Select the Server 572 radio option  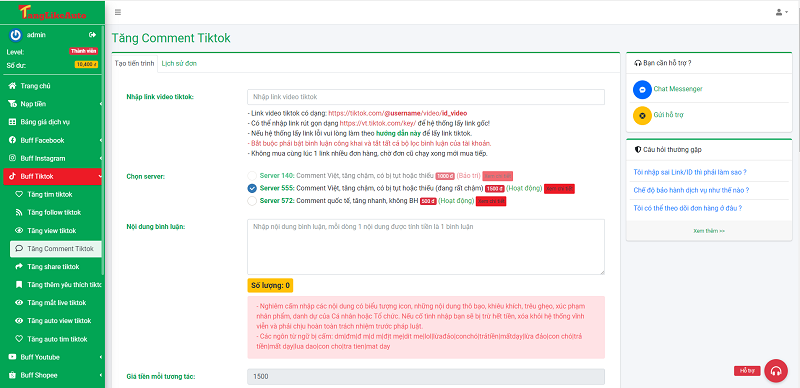pos(252,201)
